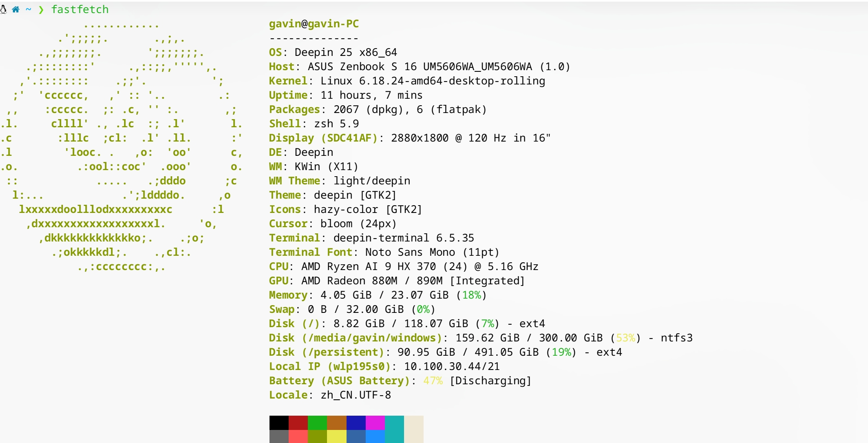Click the black color swatch
This screenshot has width=868, height=443.
279,423
